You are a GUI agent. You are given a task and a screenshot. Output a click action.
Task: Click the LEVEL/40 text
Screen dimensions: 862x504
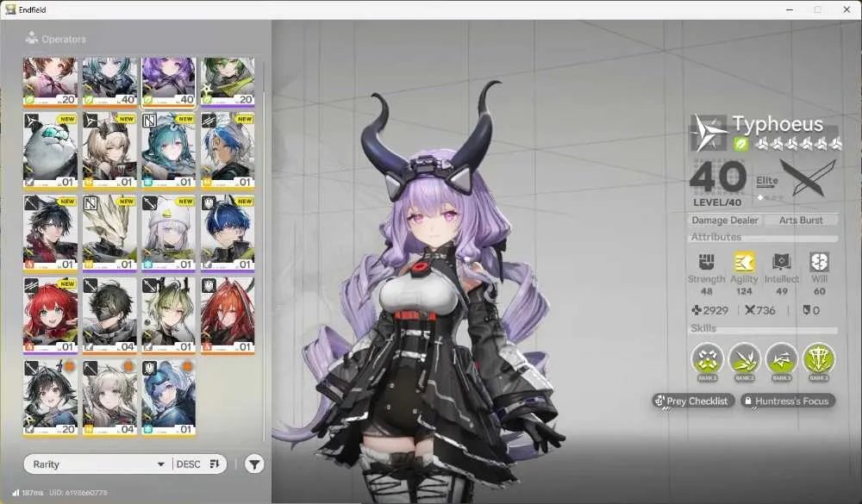[717, 202]
